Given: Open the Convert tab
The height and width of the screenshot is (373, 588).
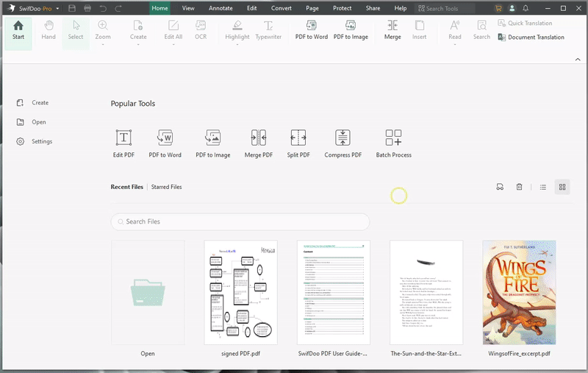Looking at the screenshot, I should (282, 8).
